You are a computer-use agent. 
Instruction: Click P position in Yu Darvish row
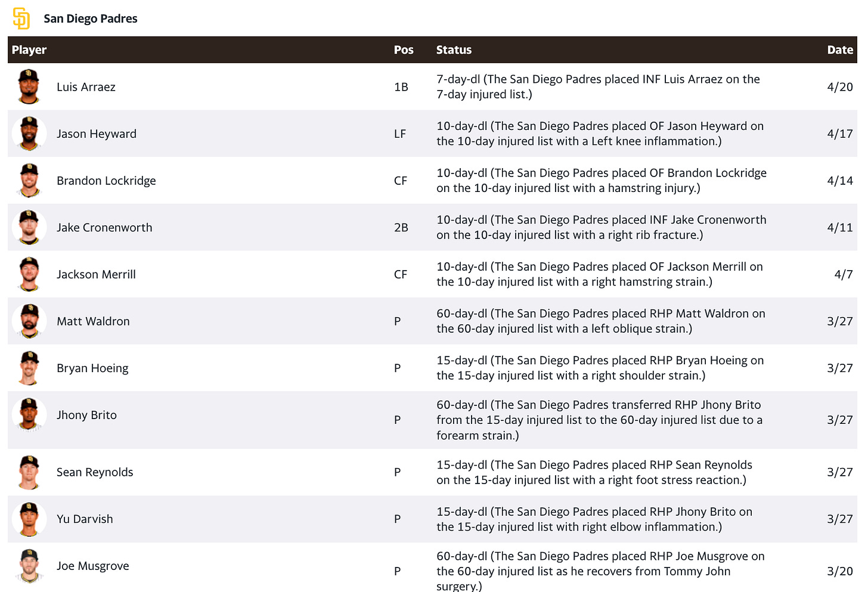[398, 519]
